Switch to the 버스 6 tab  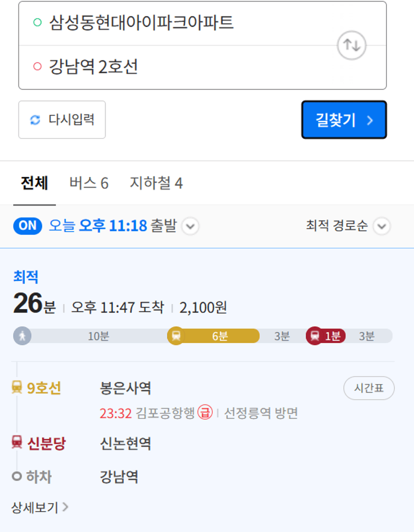coord(89,183)
